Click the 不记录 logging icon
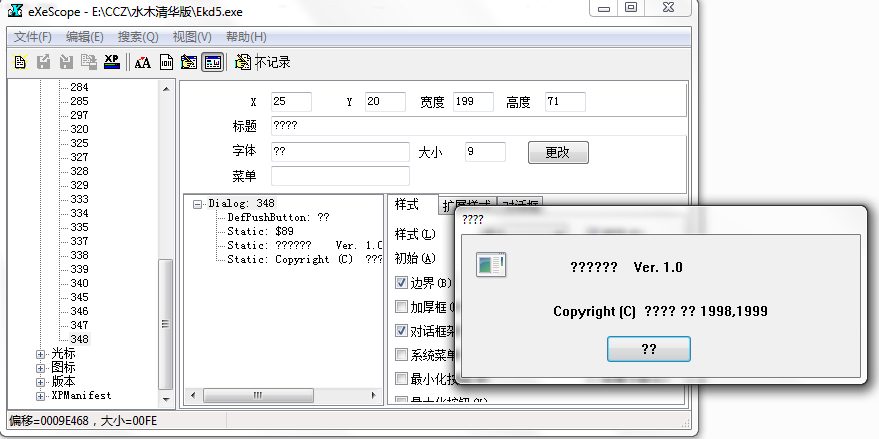The image size is (879, 439). tap(242, 62)
